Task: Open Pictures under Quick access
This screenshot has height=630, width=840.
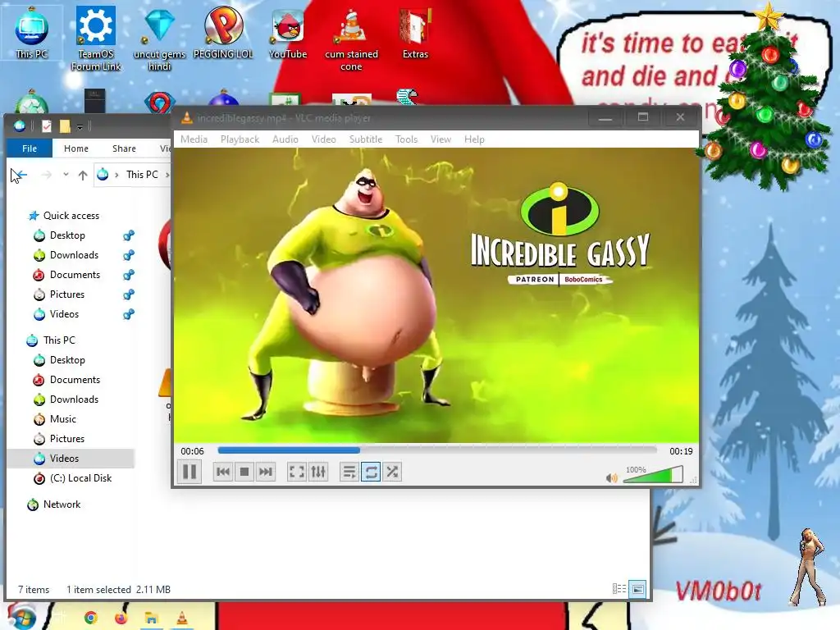Action: click(67, 294)
